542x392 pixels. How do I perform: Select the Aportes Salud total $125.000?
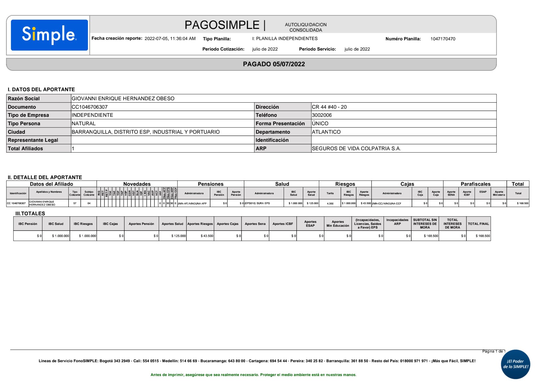pyautogui.click(x=178, y=236)
